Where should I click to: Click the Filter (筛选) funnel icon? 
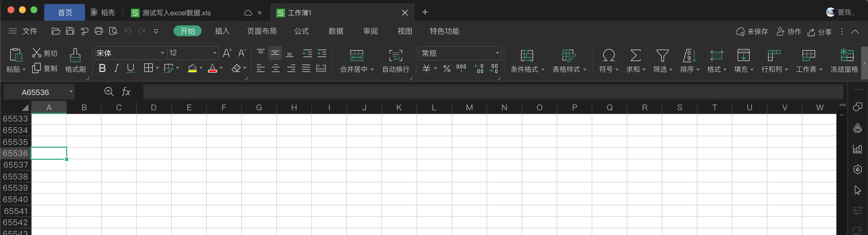coord(662,56)
